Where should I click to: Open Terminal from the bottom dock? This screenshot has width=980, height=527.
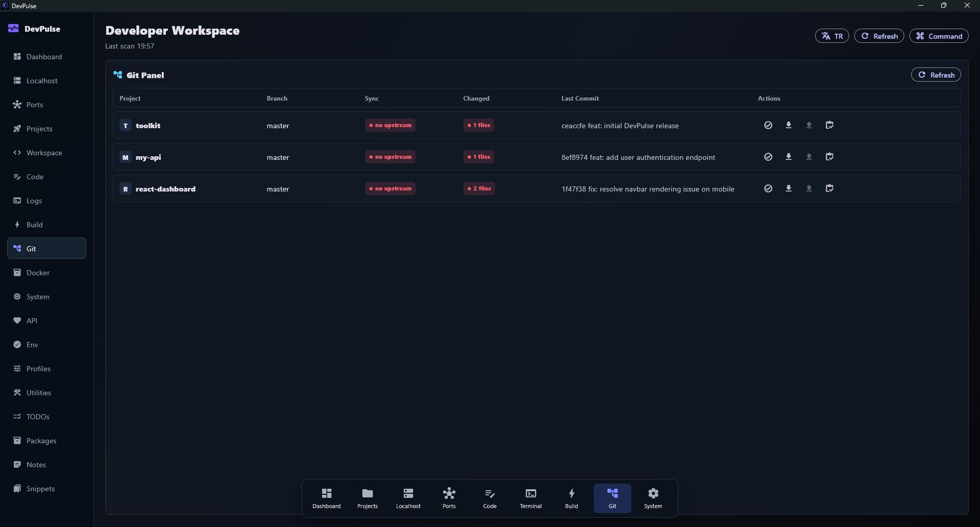(x=531, y=498)
